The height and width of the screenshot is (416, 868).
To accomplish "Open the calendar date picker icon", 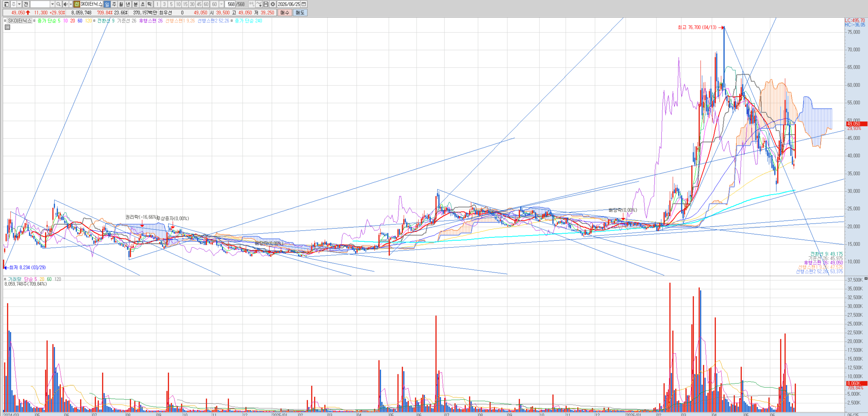I will pyautogui.click(x=304, y=4).
